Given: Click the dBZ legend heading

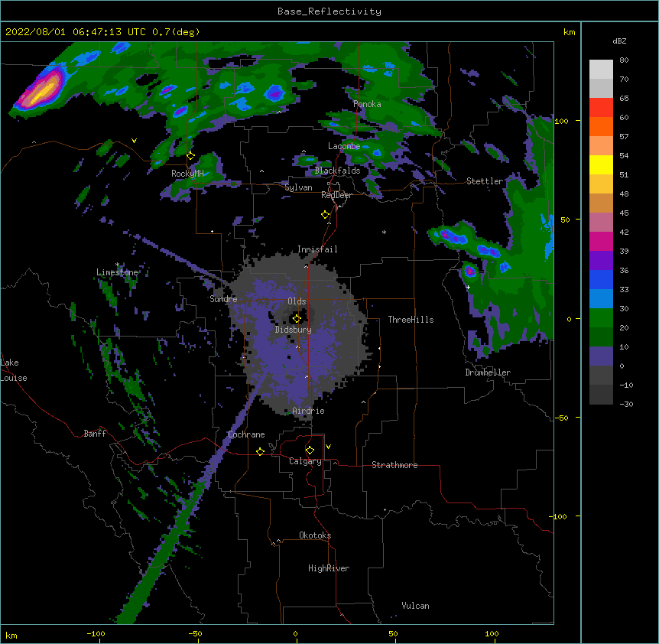Looking at the screenshot, I should coord(619,41).
